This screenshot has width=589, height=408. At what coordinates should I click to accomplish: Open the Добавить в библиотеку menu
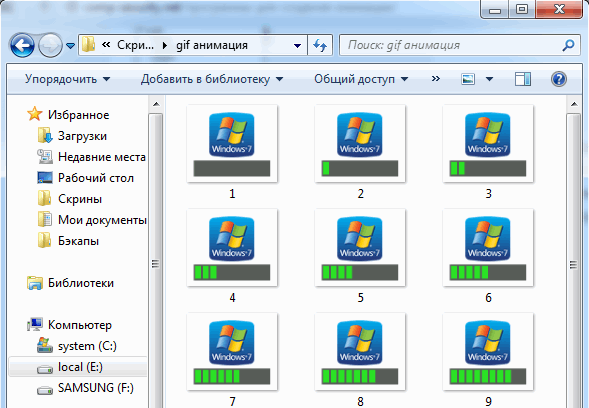212,79
